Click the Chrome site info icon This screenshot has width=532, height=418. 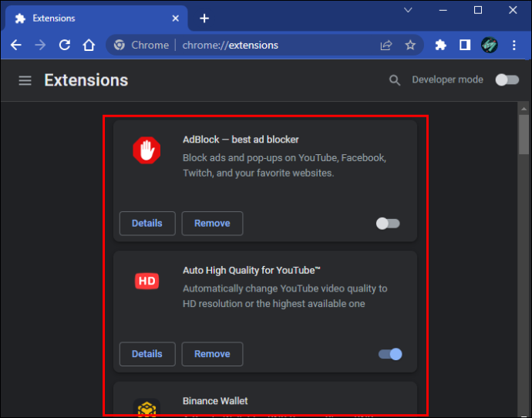coord(119,45)
